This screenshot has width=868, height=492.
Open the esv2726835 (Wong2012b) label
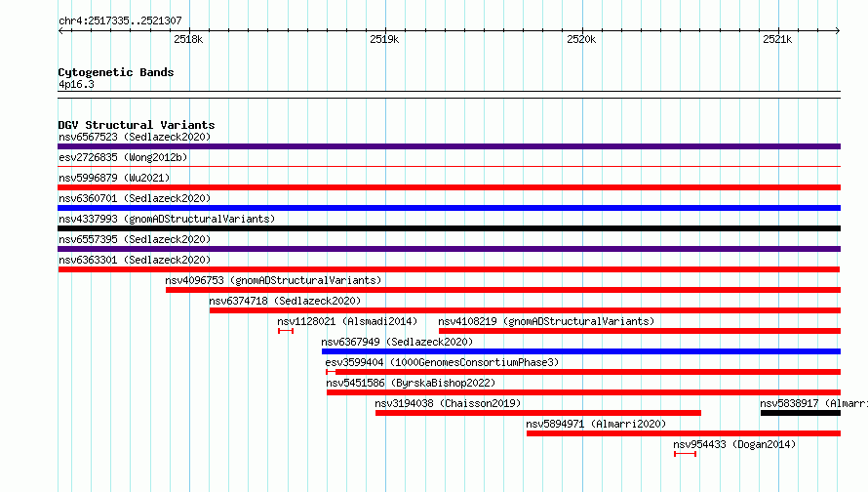point(123,157)
